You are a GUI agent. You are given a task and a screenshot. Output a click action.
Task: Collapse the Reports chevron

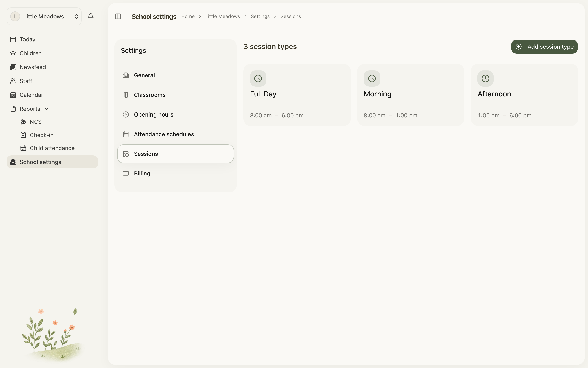click(x=47, y=109)
